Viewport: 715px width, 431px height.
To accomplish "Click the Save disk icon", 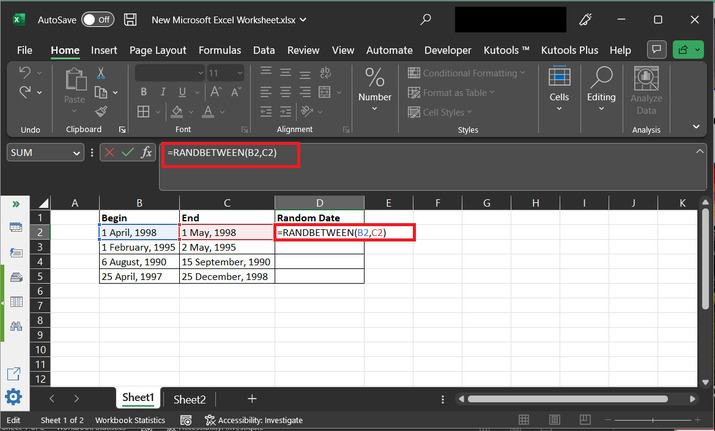I will [131, 19].
